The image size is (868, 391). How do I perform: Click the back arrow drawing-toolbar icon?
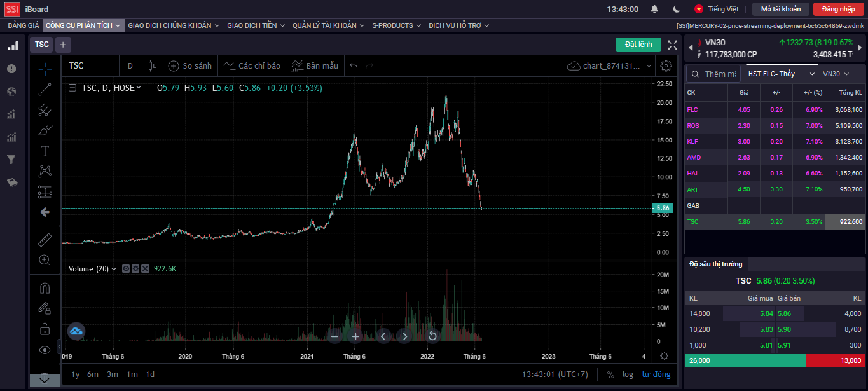pos(45,212)
